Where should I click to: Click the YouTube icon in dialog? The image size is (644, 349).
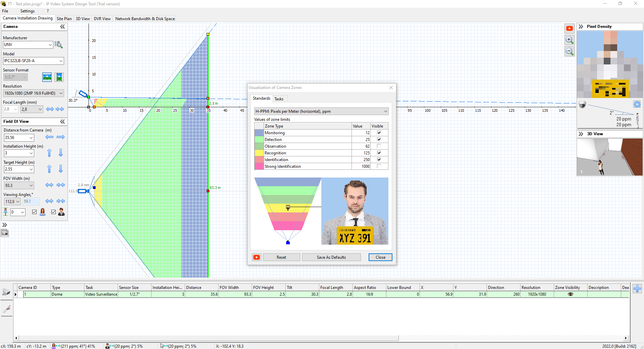(257, 257)
